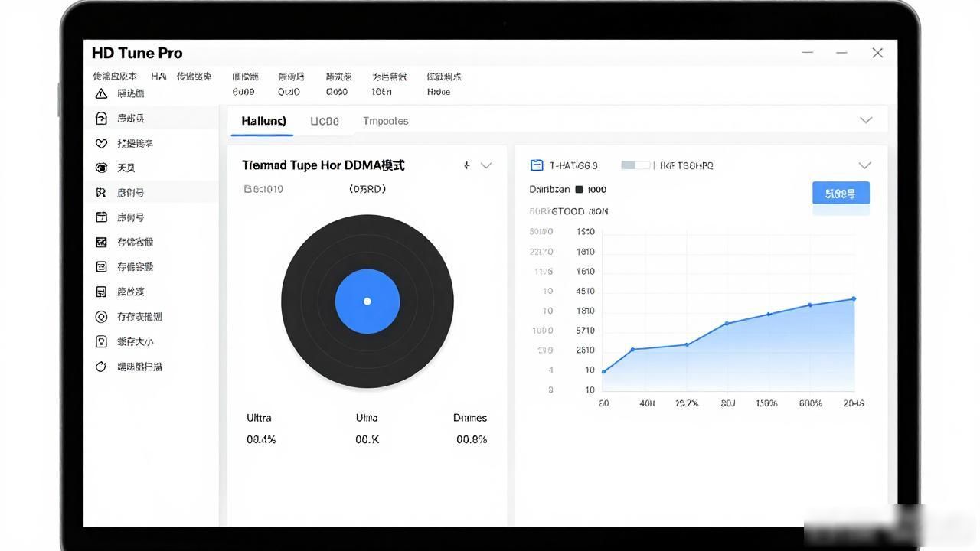
Task: Click the Tiemad Tupe Hor DDMA panel title
Action: 323,165
